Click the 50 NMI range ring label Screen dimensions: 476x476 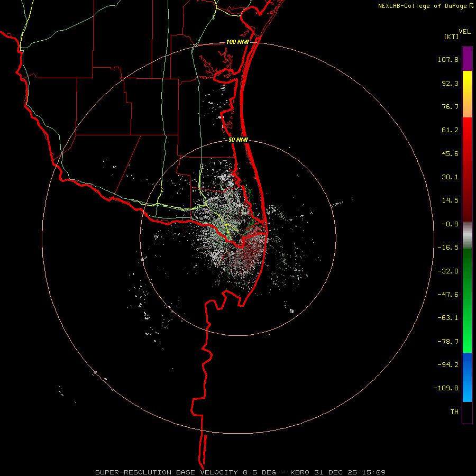(238, 140)
